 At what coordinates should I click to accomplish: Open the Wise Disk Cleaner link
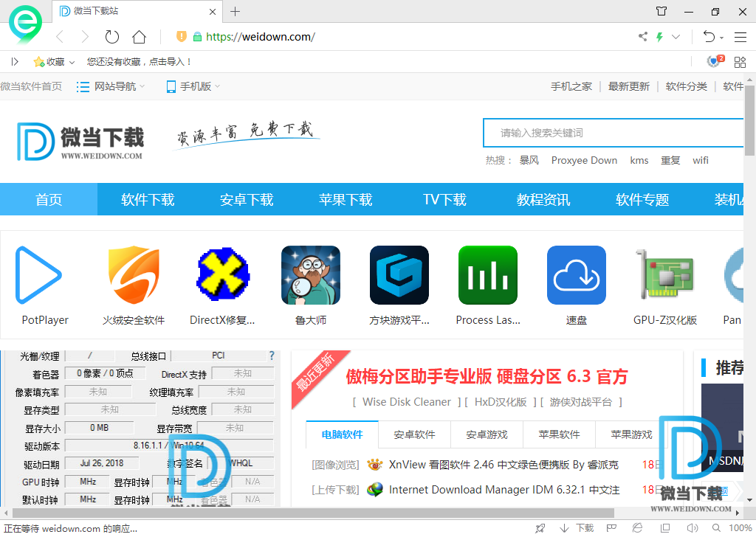407,402
